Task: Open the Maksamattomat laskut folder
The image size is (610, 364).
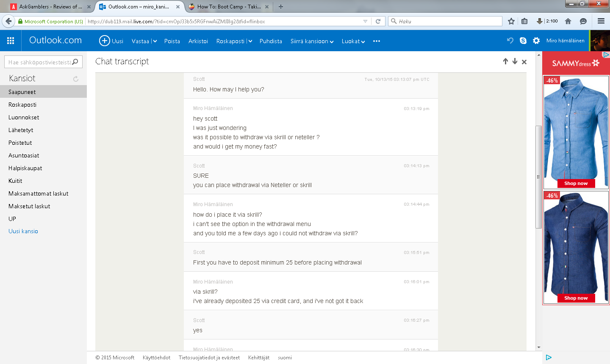Action: (43, 193)
